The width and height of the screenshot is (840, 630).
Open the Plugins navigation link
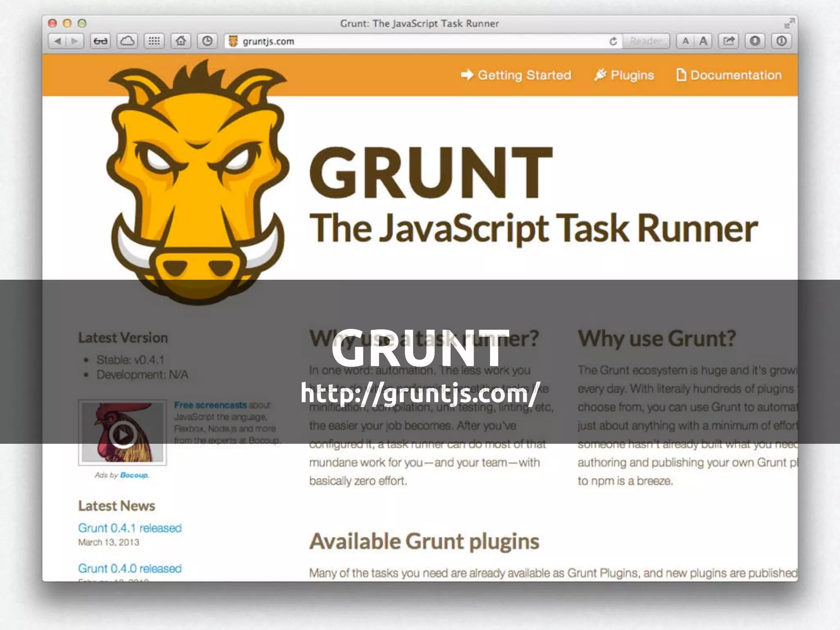coord(624,75)
